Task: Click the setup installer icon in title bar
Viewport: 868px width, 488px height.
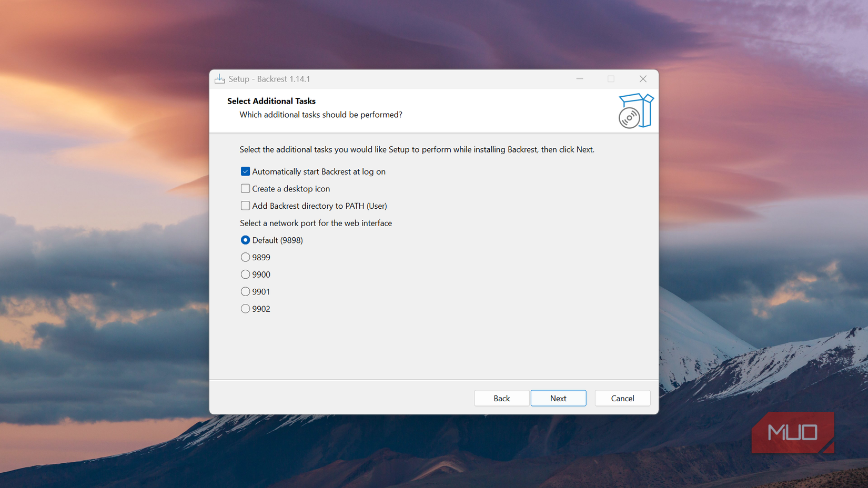Action: pyautogui.click(x=219, y=79)
